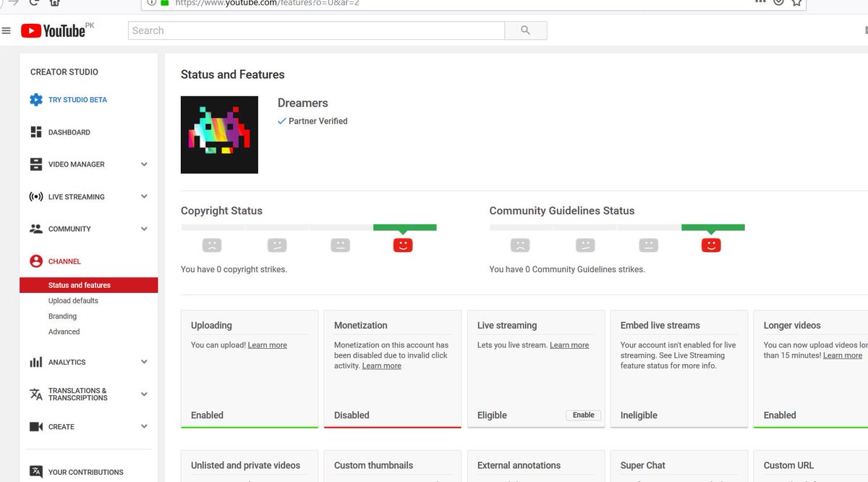Click the Status and Features page heading
This screenshot has width=868, height=482.
[233, 75]
